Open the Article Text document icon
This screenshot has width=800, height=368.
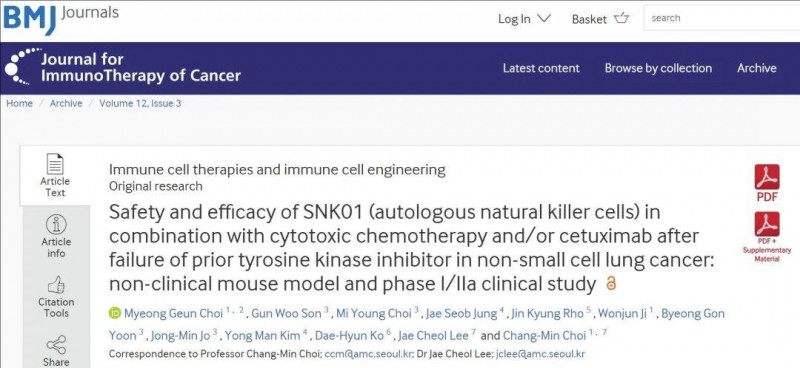[x=55, y=164]
